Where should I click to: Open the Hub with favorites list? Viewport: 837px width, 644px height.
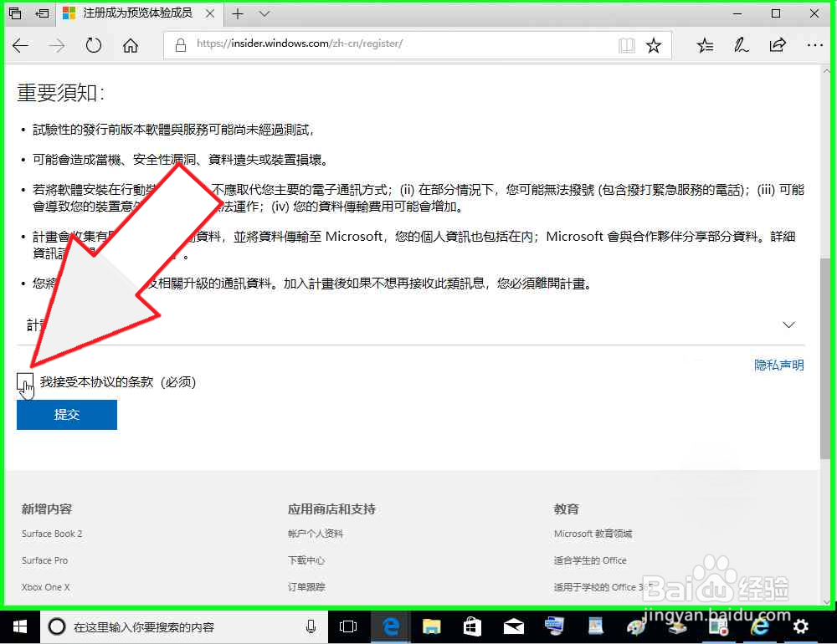704,45
